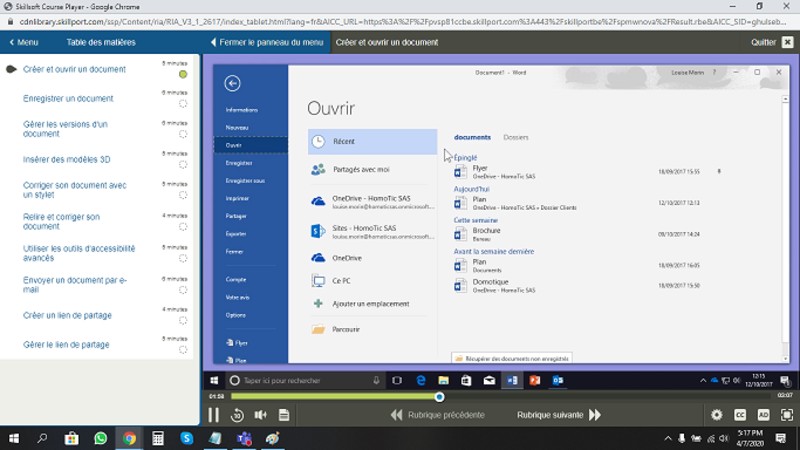This screenshot has width=800, height=450.
Task: Go to Rubrique précédente
Action: (x=438, y=415)
